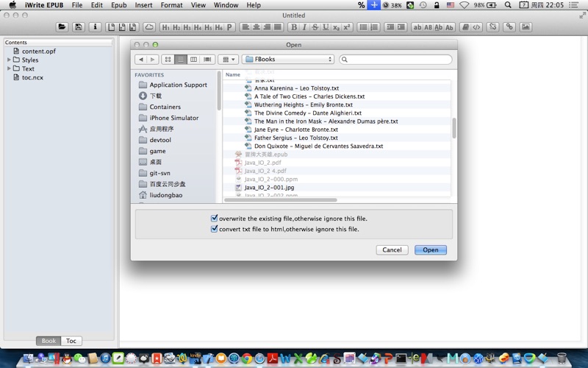Open the Epub menu
The width and height of the screenshot is (588, 368).
tap(119, 5)
